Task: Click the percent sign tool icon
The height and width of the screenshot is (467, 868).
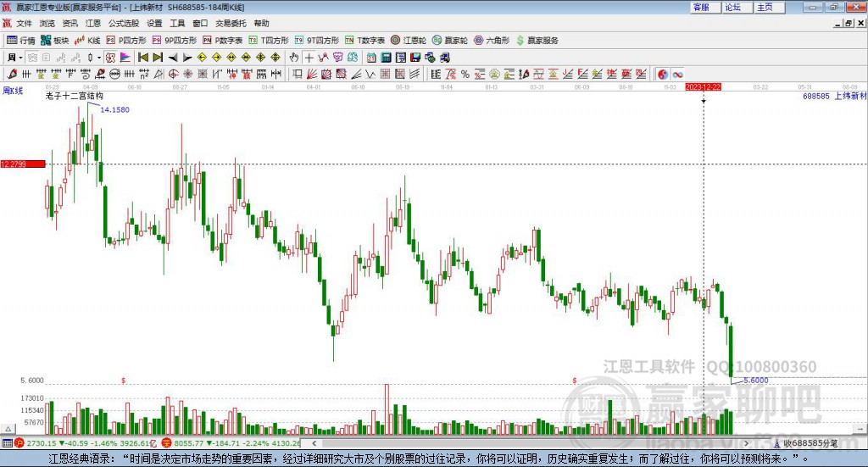Action: pos(465,74)
